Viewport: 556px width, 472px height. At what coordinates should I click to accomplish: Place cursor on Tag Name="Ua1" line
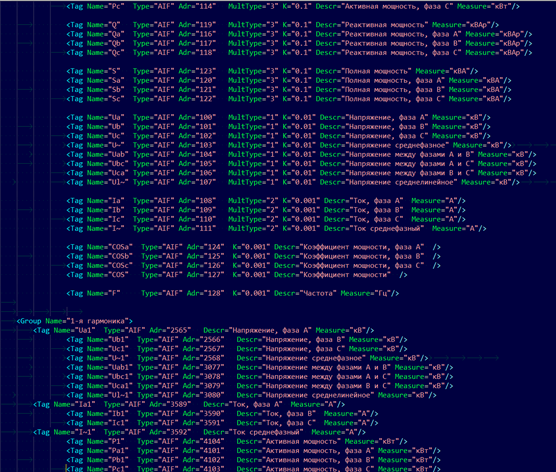coord(204,330)
